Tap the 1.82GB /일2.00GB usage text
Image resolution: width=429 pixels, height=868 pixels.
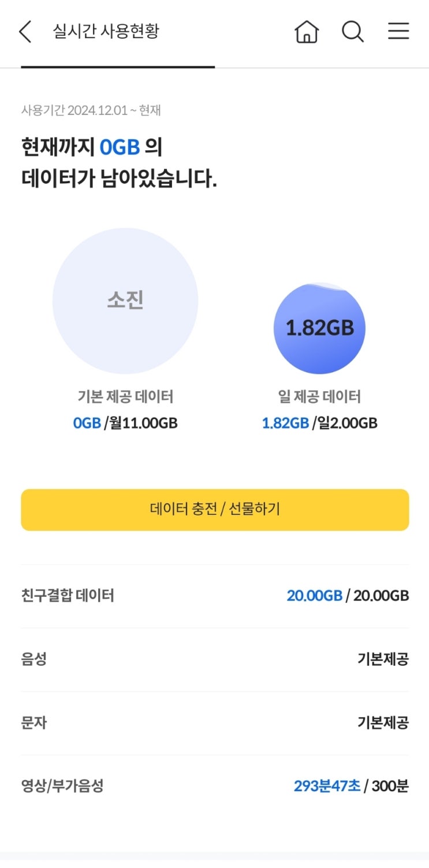click(x=319, y=424)
